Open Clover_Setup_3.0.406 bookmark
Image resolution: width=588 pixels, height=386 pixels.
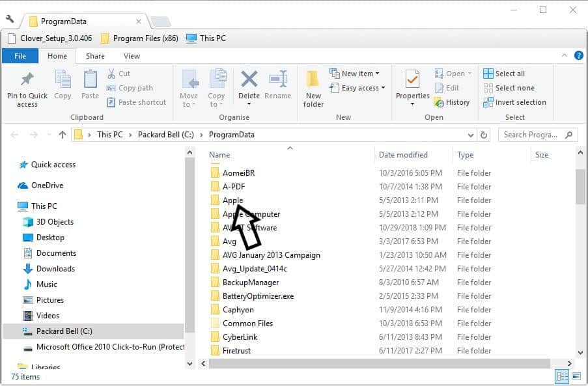[50, 38]
